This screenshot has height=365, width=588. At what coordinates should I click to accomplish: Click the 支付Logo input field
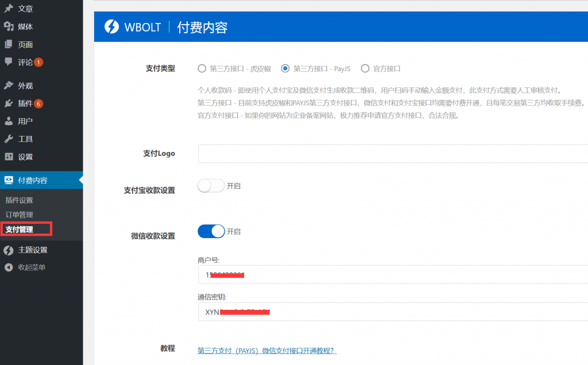tap(393, 154)
